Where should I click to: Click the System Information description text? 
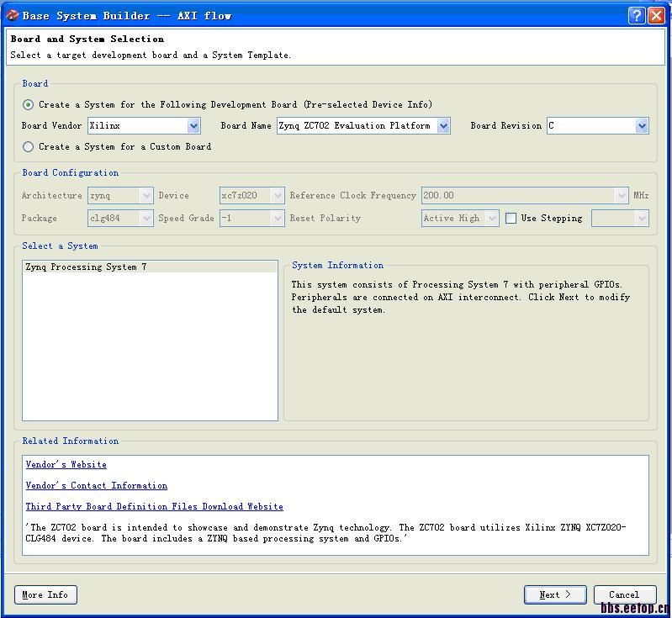click(461, 298)
